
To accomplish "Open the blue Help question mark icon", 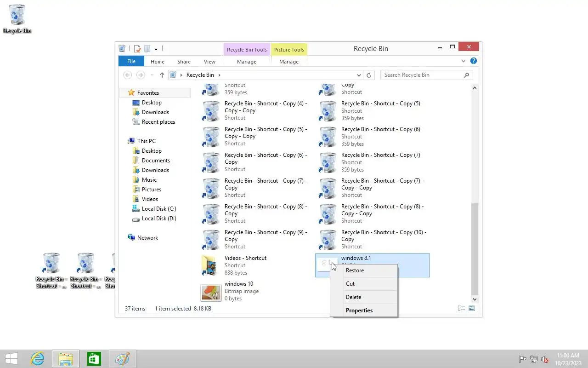I will 474,61.
